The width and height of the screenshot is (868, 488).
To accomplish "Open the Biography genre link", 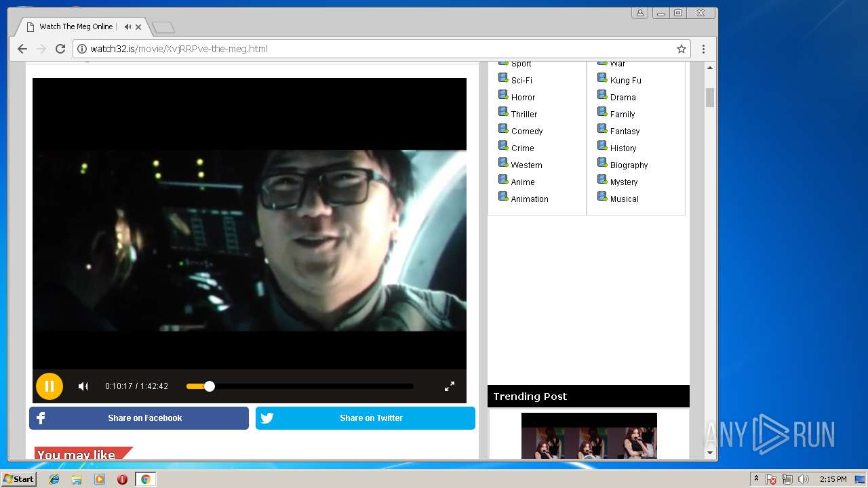I will (x=629, y=165).
